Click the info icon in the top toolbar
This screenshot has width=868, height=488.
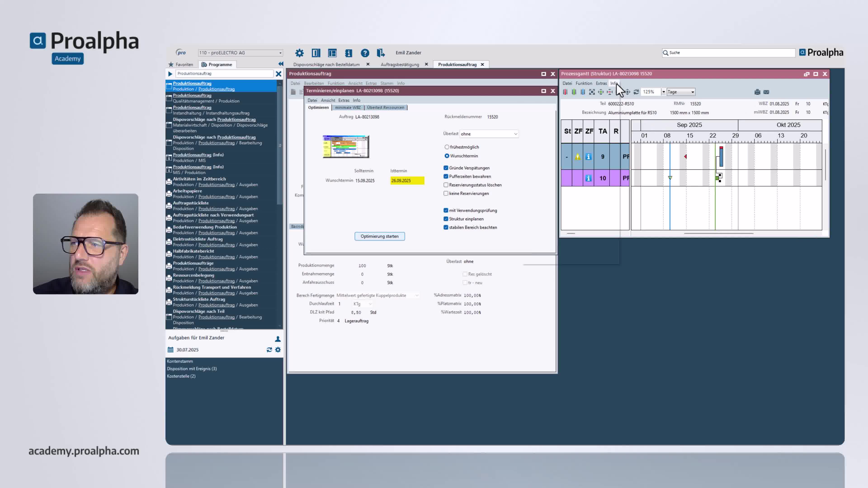point(348,53)
